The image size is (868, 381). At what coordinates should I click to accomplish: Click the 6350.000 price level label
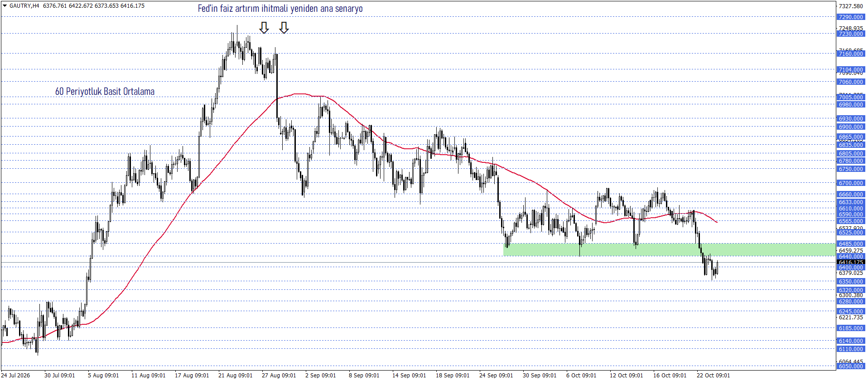point(851,282)
